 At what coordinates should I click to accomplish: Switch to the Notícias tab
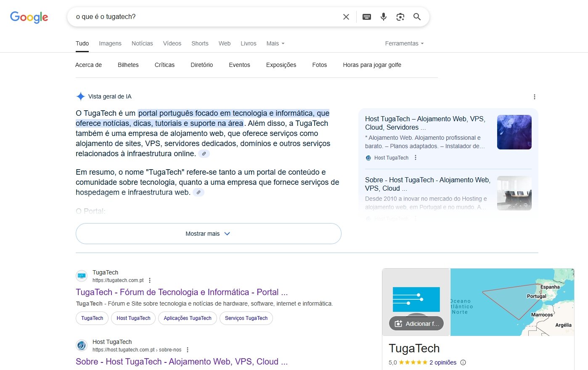click(x=142, y=43)
